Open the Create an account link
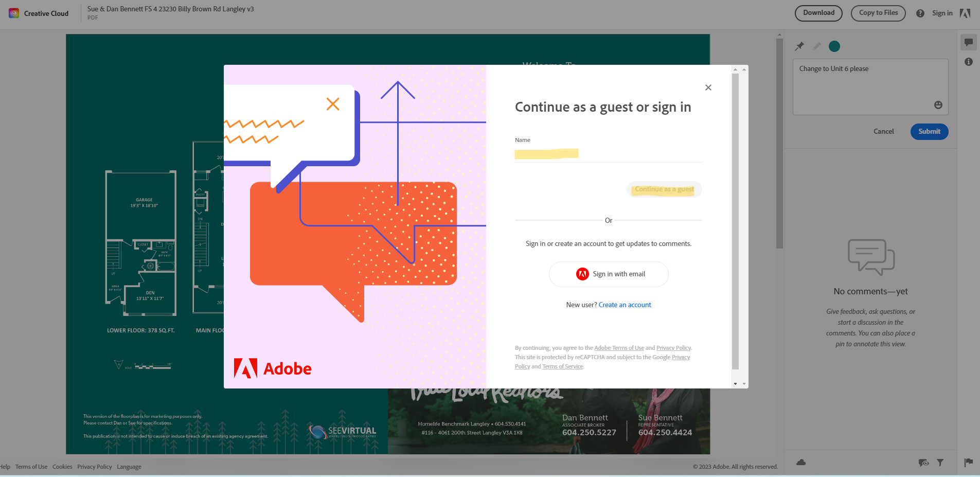Screen dimensions: 980x477 (625, 305)
